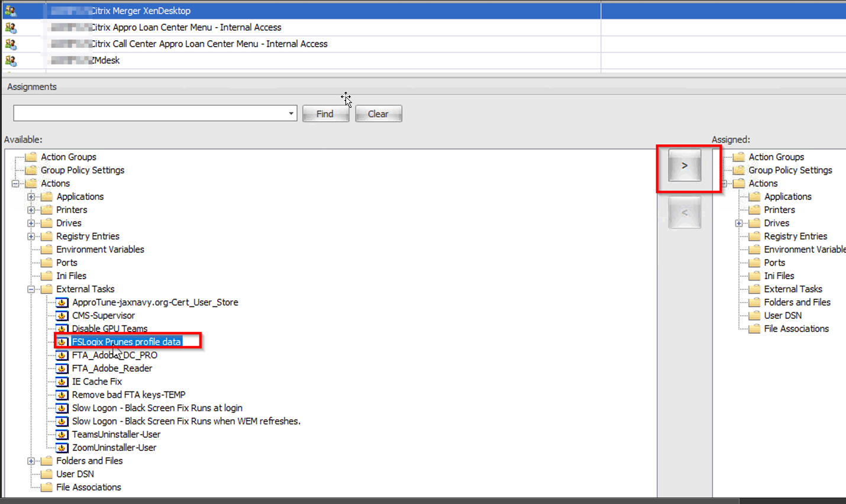Select ZoomUninstaller-User in Available tree

point(114,447)
